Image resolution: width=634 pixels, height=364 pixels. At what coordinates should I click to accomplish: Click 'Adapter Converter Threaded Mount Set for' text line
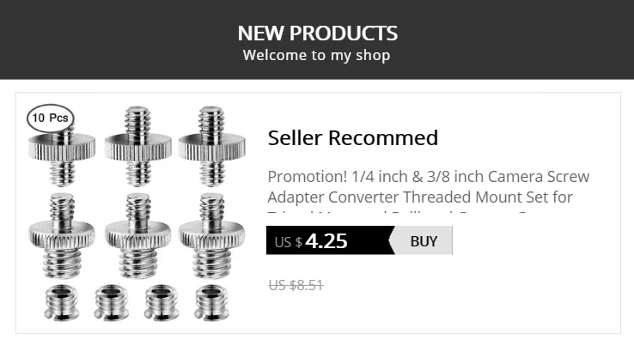[x=419, y=197]
